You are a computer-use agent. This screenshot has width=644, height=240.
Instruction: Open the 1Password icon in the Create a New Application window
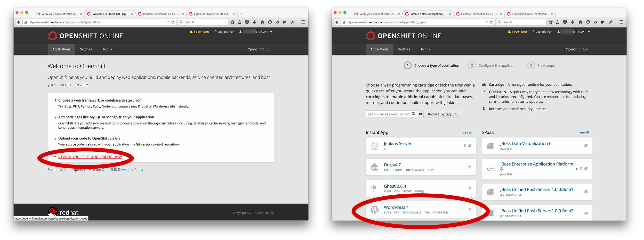click(x=603, y=22)
